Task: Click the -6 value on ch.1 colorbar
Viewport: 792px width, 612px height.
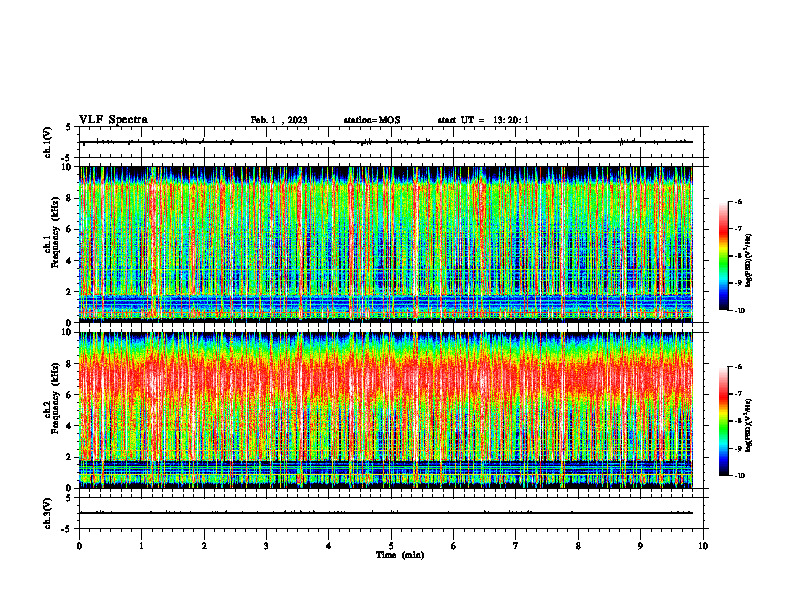Action: pyautogui.click(x=739, y=201)
